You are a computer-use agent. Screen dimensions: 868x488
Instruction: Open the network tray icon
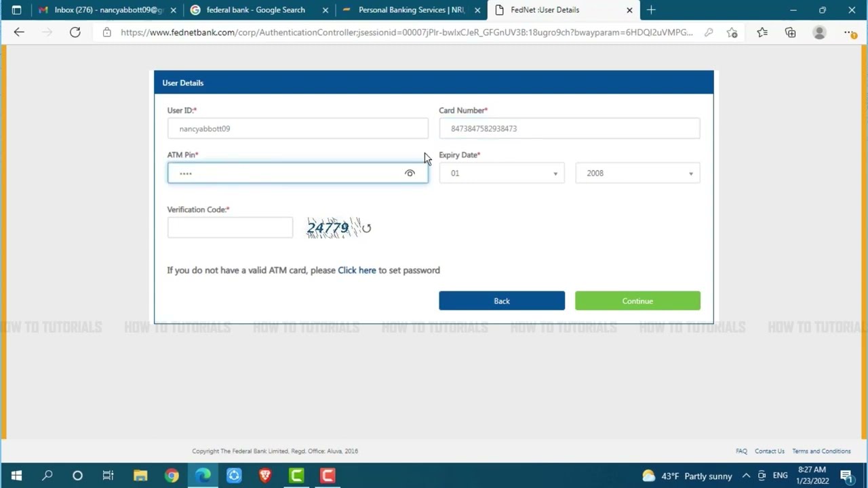coord(762,476)
